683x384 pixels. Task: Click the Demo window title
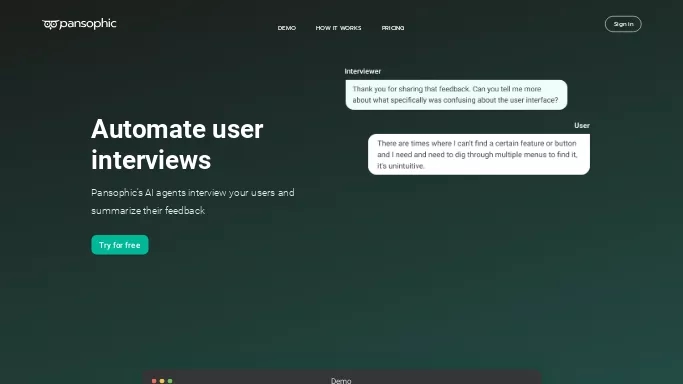click(341, 381)
